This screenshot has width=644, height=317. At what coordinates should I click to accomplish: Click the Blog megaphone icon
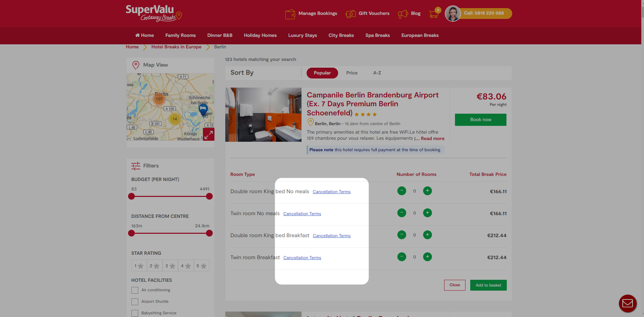click(x=403, y=14)
